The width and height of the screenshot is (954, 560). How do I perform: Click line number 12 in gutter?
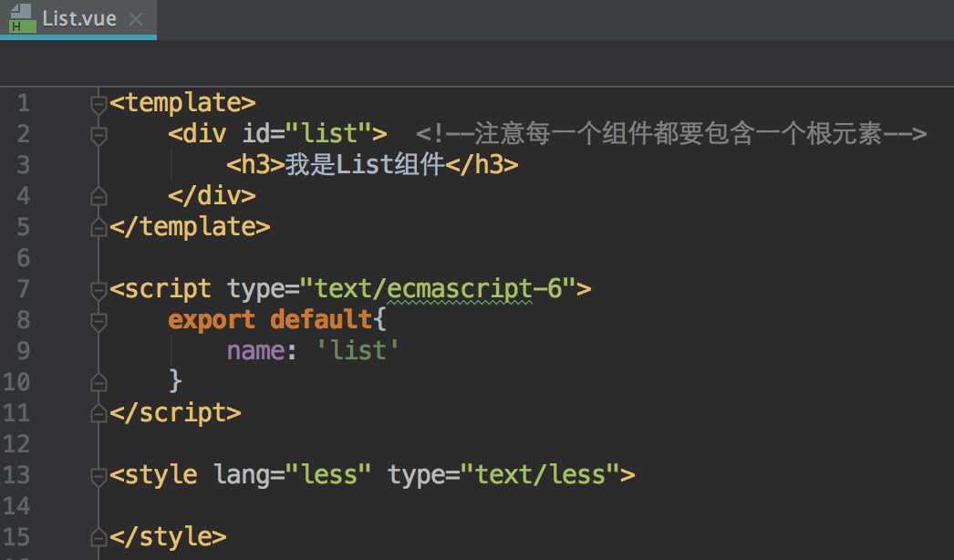coord(16,444)
